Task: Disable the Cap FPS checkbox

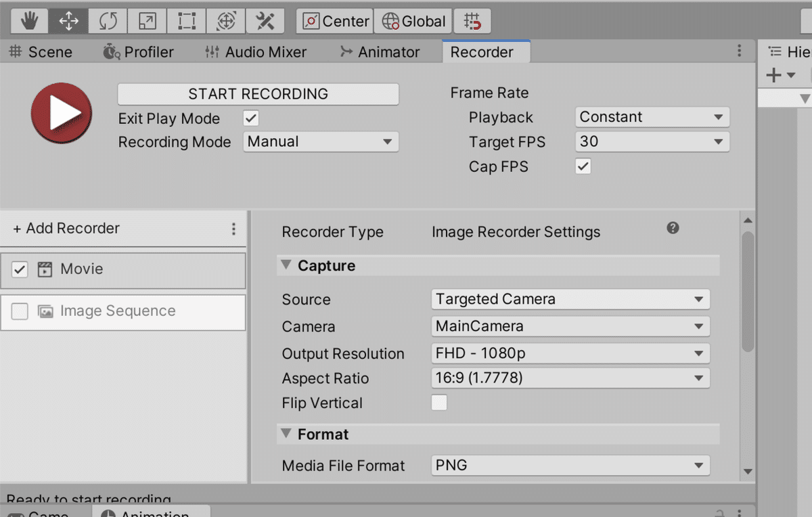Action: (x=583, y=166)
